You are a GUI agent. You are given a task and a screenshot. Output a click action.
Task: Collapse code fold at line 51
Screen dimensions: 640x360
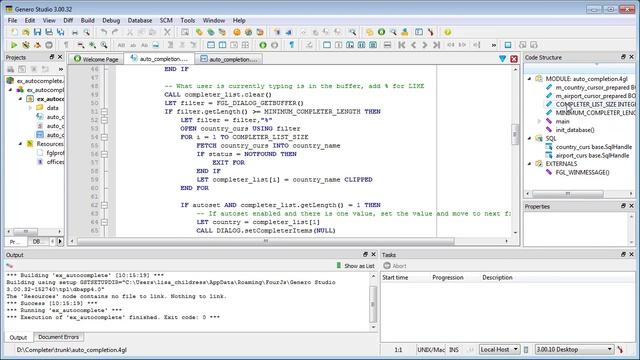coord(104,111)
